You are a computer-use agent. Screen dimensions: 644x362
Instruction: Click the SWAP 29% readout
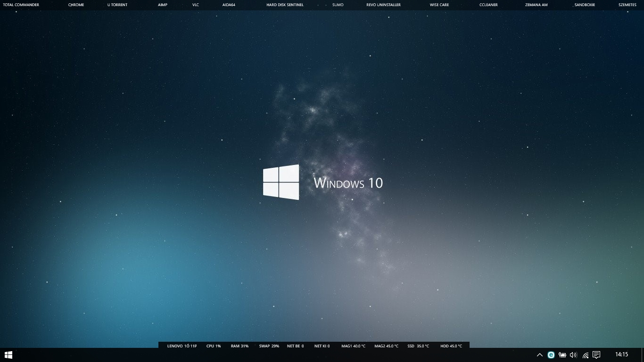[269, 346]
